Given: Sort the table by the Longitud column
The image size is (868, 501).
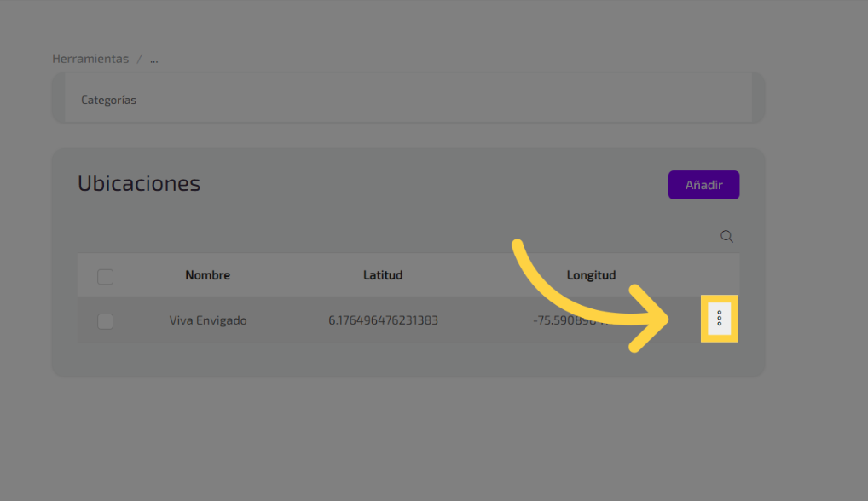Looking at the screenshot, I should (591, 275).
